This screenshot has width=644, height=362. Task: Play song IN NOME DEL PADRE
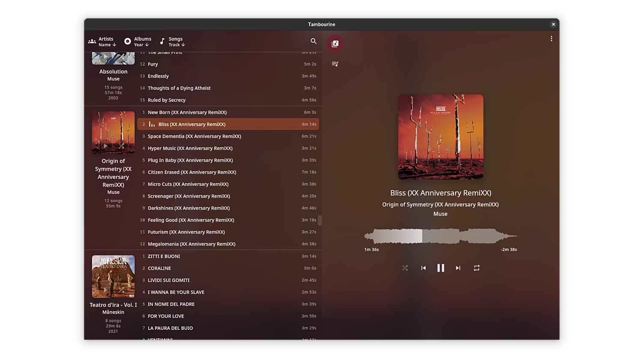(228, 304)
